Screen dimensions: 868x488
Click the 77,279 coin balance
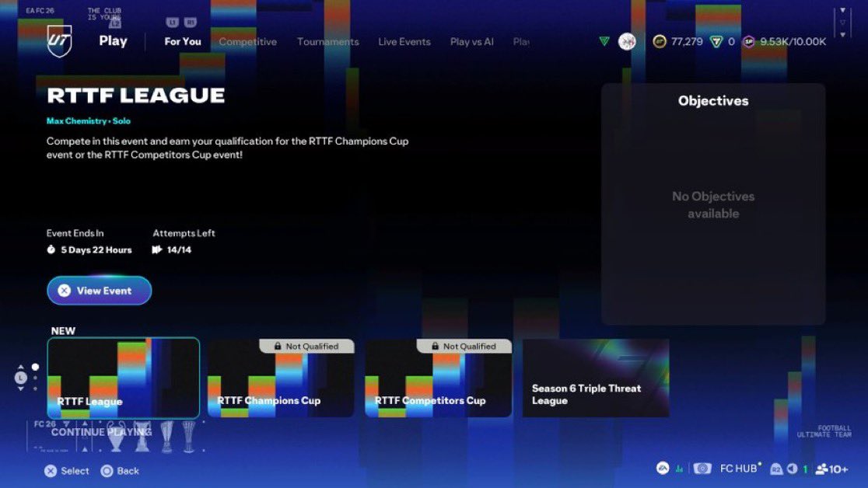click(687, 41)
